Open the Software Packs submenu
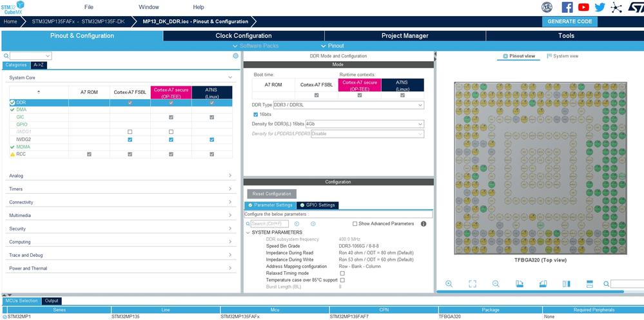 pos(256,46)
